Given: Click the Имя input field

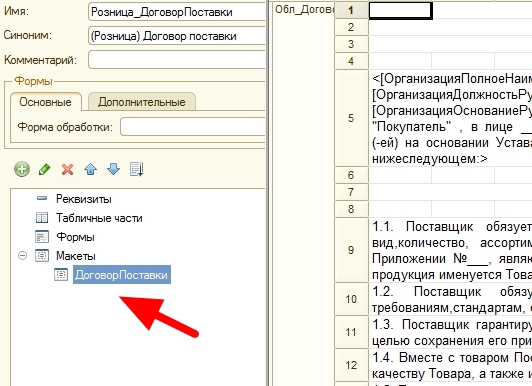Looking at the screenshot, I should (176, 12).
